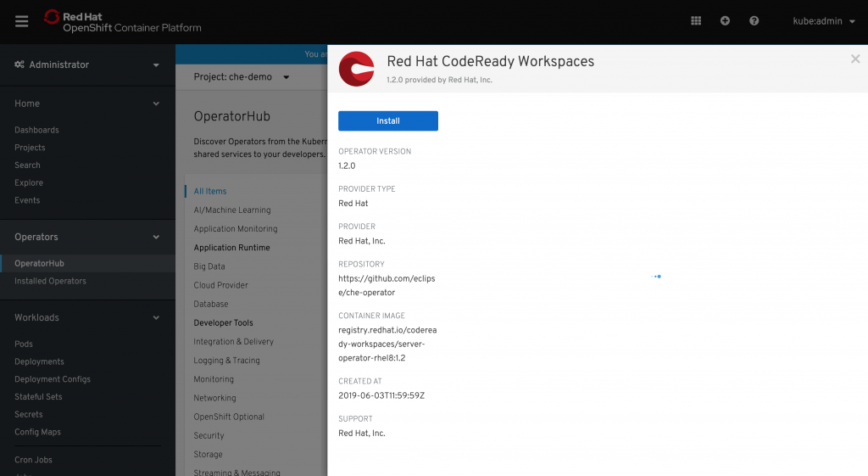Open the Project: che-demo dropdown
Viewport: 868px width, 476px height.
(242, 77)
